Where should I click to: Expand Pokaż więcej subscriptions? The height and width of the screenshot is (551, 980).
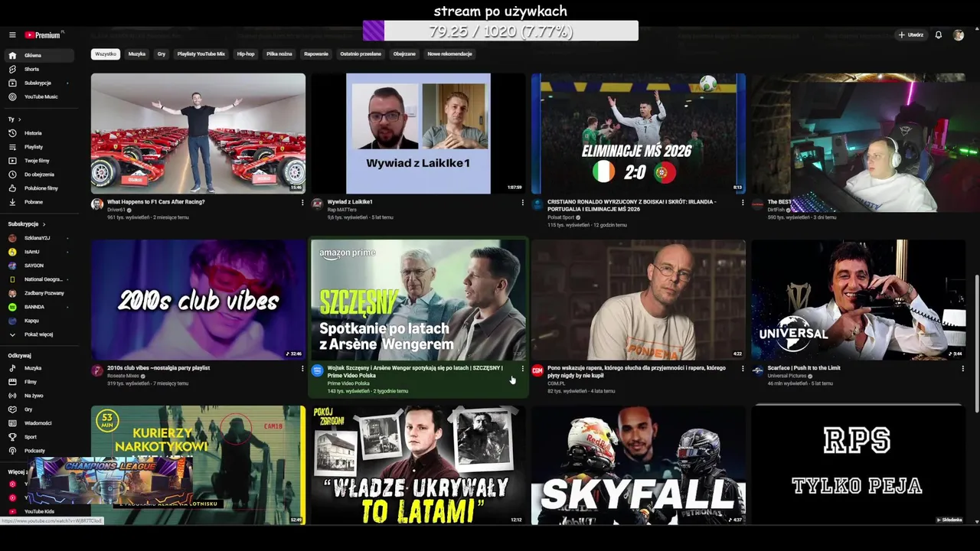[x=38, y=334]
